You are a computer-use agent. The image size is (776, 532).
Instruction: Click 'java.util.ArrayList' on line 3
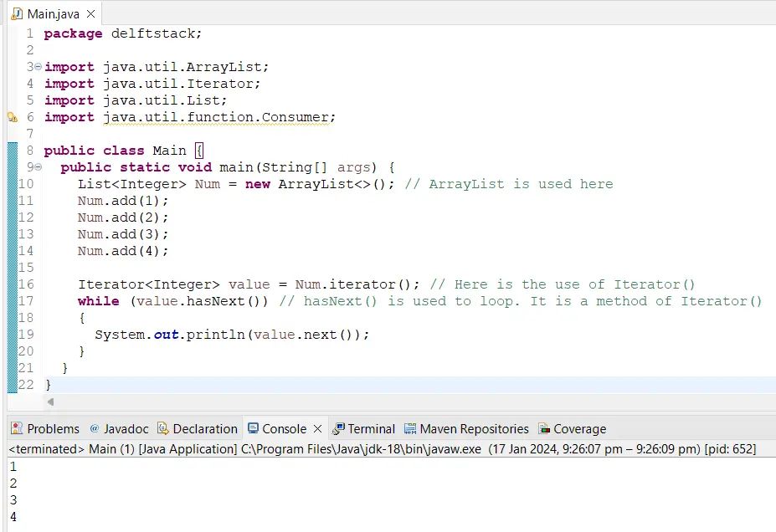[182, 67]
